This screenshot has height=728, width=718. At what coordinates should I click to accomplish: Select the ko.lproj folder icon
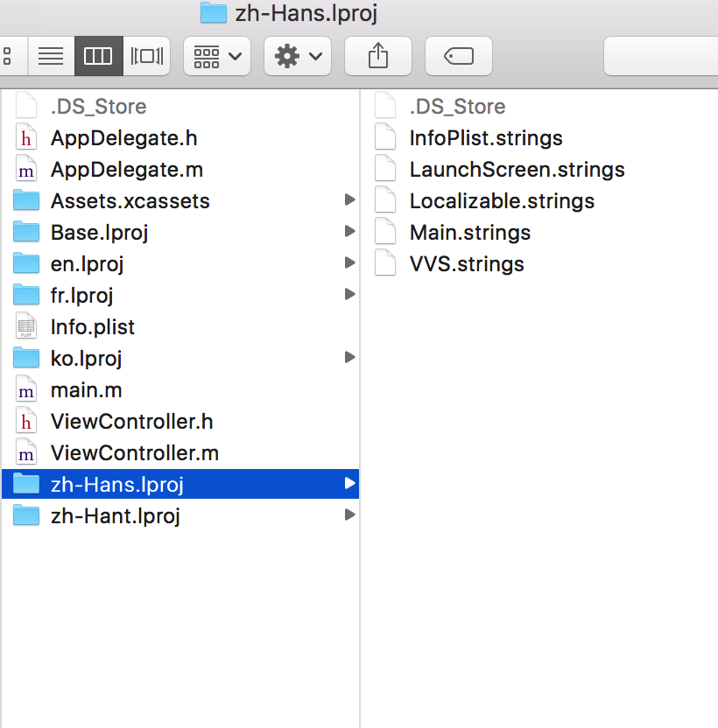point(26,359)
